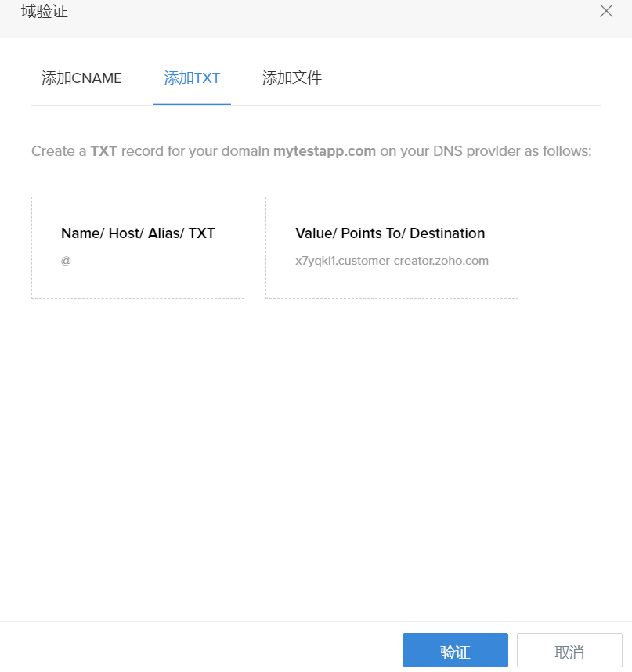Image resolution: width=632 pixels, height=672 pixels.
Task: Click the "Name/ Host/ Alias/ TXT" heading
Action: tap(138, 233)
